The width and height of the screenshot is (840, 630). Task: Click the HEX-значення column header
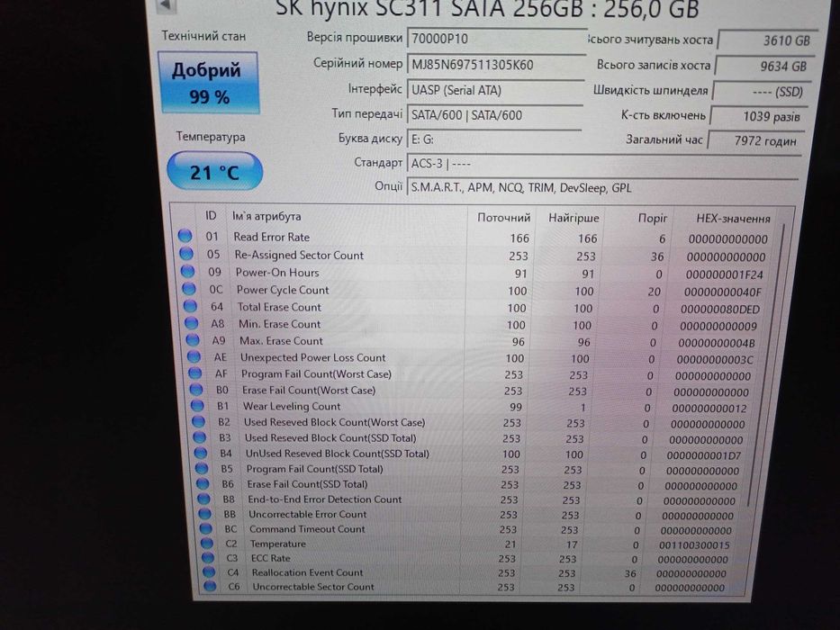pos(733,219)
